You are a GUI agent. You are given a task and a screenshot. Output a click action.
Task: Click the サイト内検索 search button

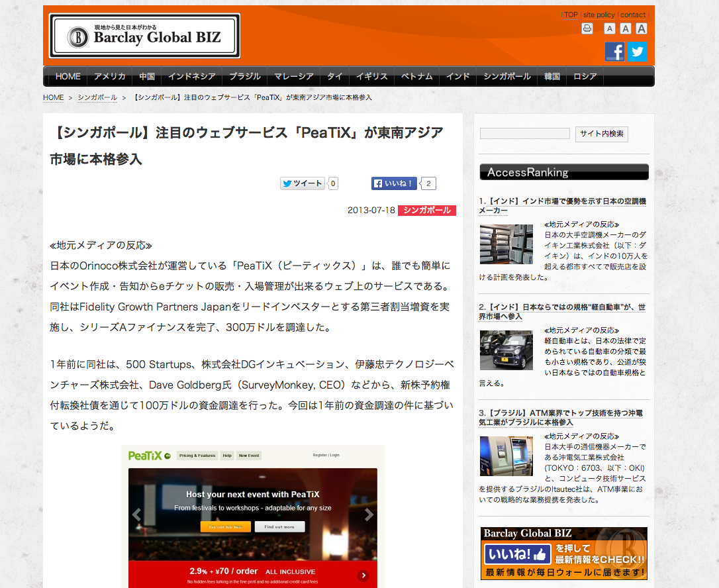(x=602, y=134)
